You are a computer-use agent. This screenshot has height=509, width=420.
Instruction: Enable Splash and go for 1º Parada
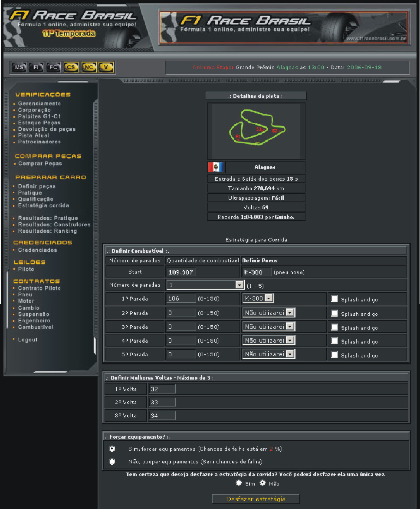click(334, 299)
